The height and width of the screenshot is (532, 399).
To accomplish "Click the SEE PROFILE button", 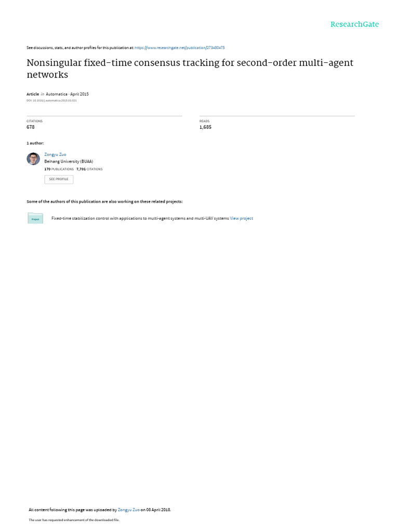I will 59,179.
